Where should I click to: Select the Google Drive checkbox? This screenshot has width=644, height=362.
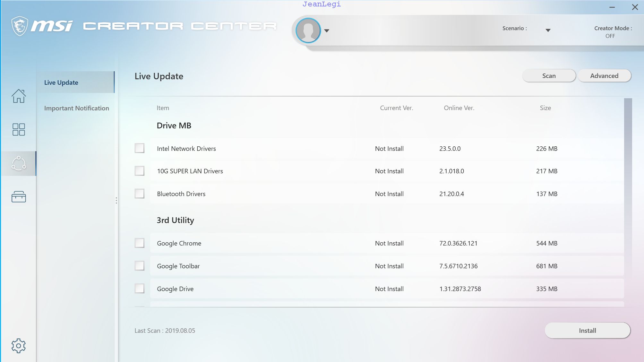(139, 289)
